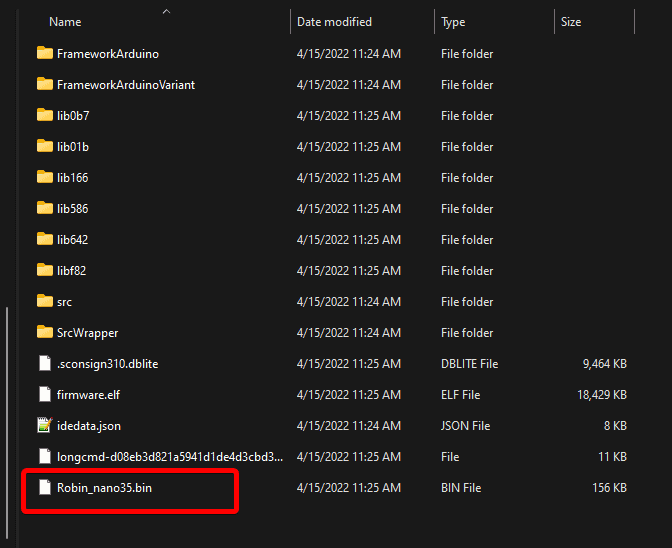Click the 11 KB size value
The width and height of the screenshot is (672, 548).
[x=612, y=457]
